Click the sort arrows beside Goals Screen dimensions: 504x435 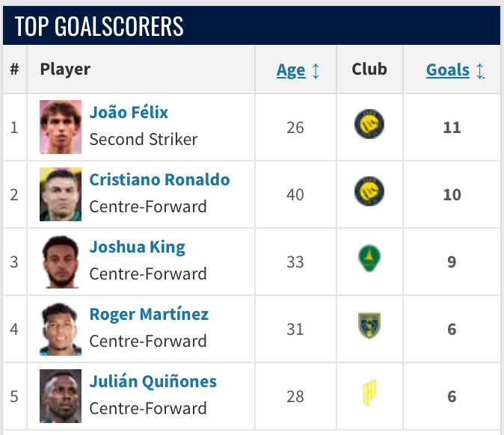tap(480, 71)
